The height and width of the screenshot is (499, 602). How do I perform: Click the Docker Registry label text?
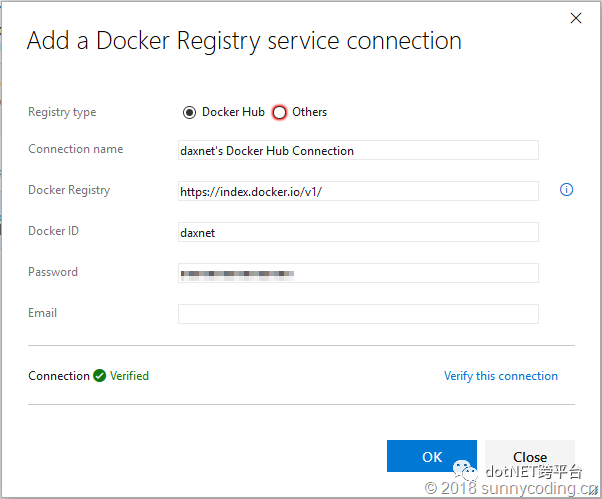click(69, 190)
